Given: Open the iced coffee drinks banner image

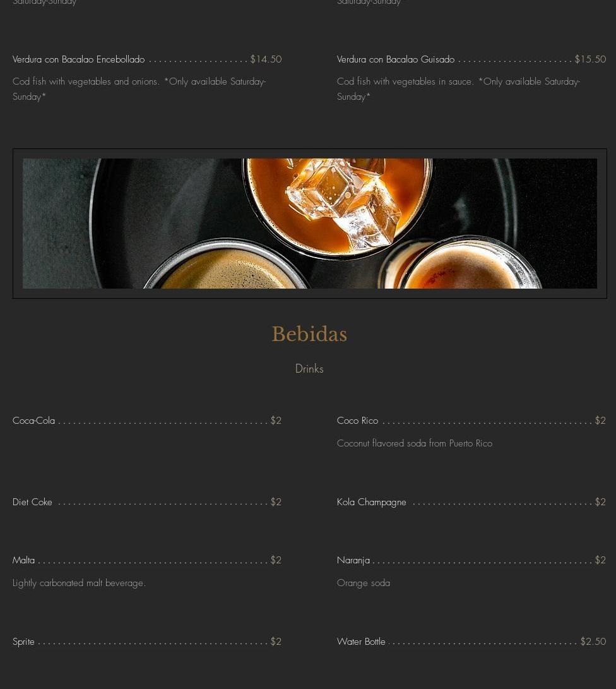Looking at the screenshot, I should coord(310,224).
